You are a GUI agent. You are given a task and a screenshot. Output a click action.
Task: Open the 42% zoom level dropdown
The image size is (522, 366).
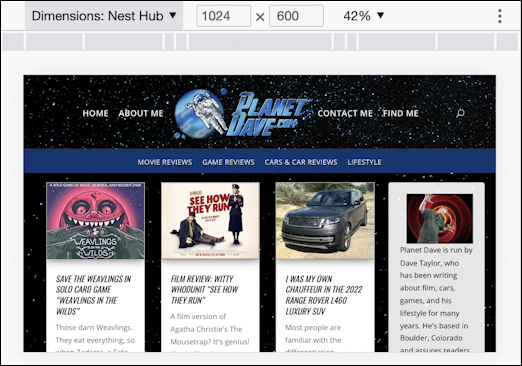click(363, 16)
